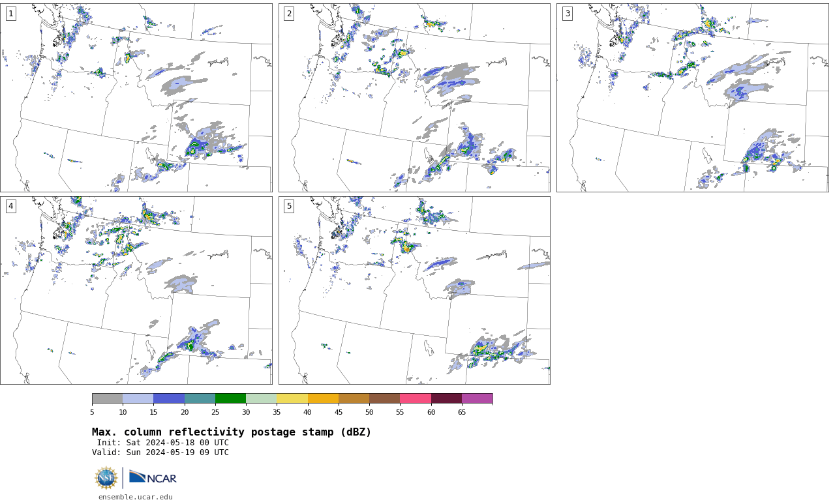The width and height of the screenshot is (835, 504).
Task: Click the colorbar tick label 30
Action: click(x=246, y=412)
